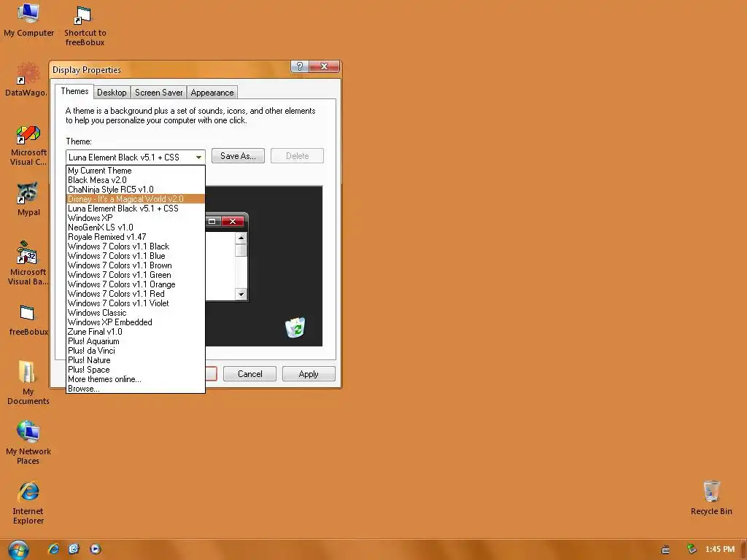Select Plus! Nature theme

click(x=135, y=360)
